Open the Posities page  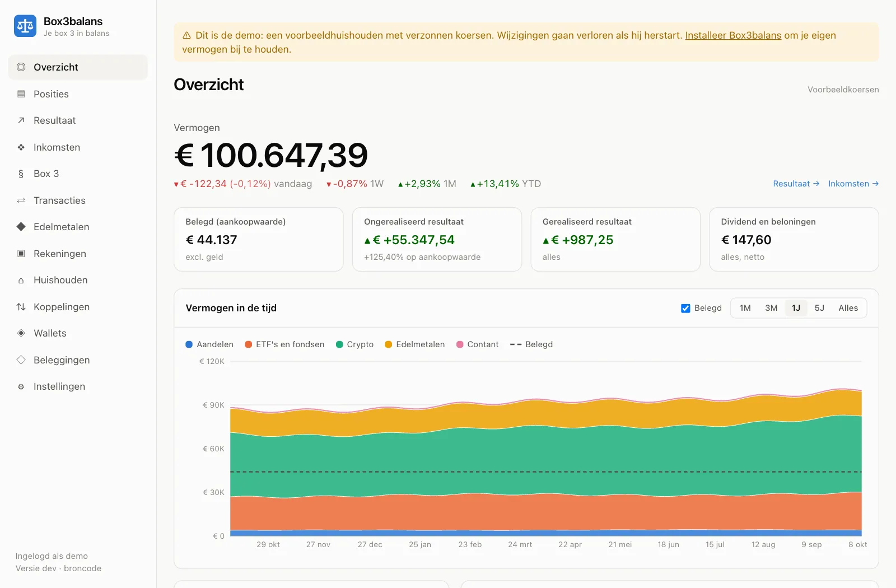click(78, 94)
